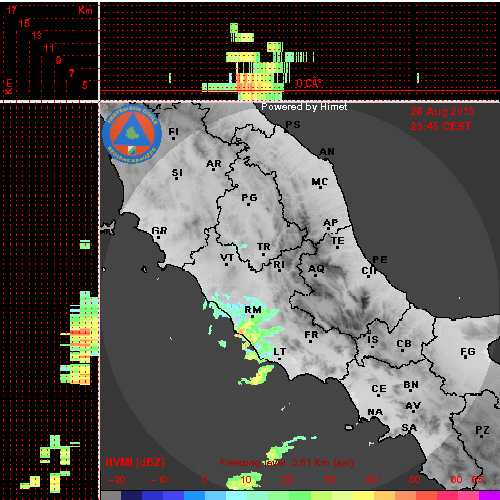
Task: Click the '9' height axis label
Action: pyautogui.click(x=58, y=60)
